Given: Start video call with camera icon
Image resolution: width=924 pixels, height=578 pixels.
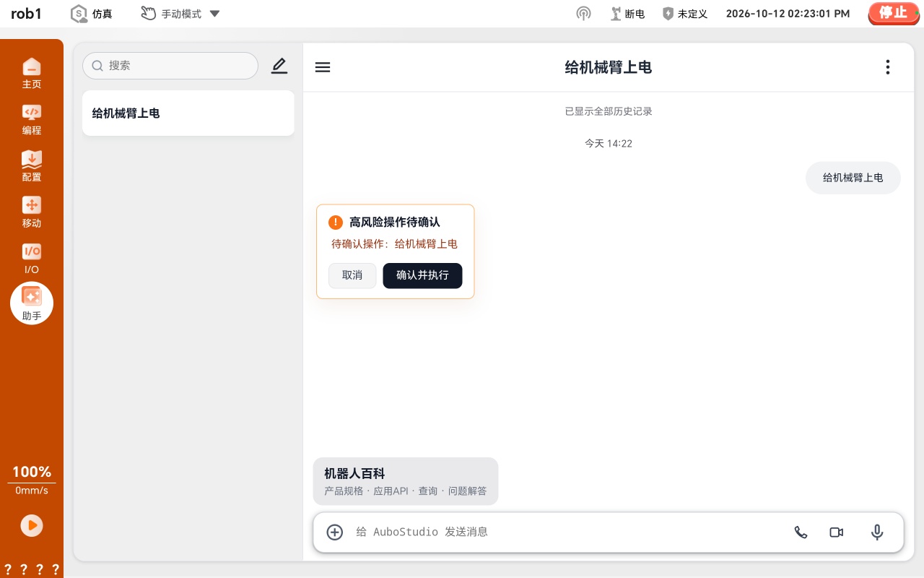Looking at the screenshot, I should click(x=837, y=532).
